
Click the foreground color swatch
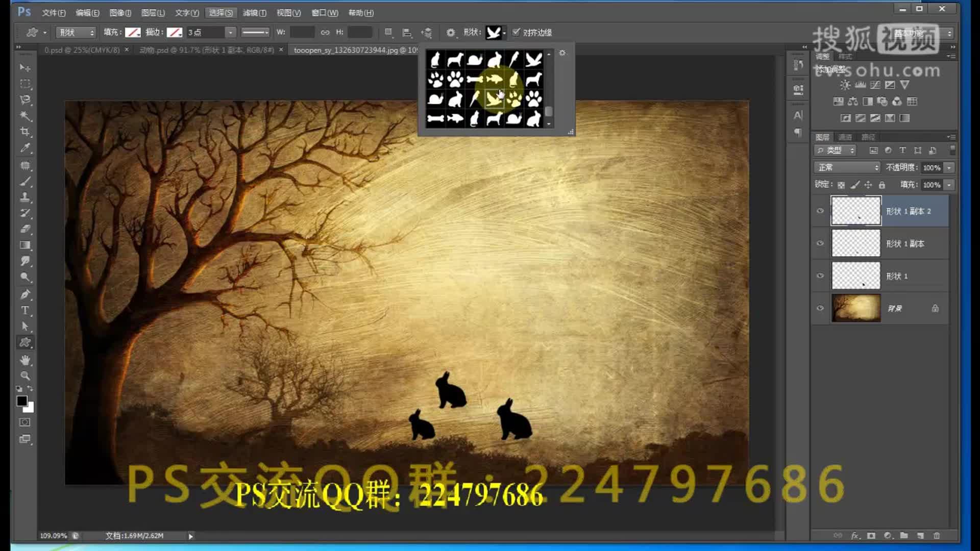pyautogui.click(x=21, y=401)
